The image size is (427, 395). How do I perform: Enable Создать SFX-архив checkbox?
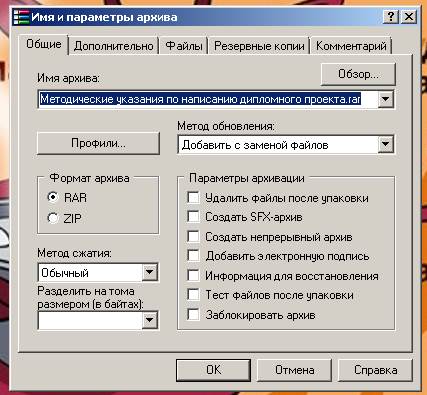194,217
